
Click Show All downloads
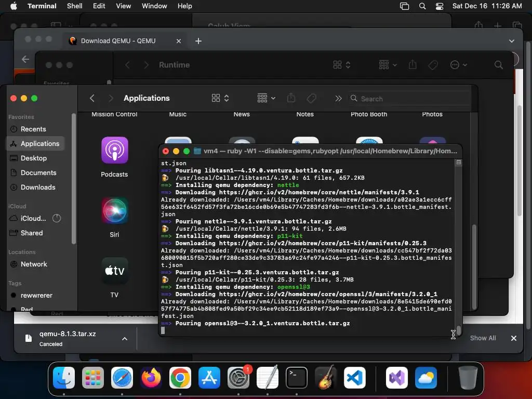click(483, 338)
